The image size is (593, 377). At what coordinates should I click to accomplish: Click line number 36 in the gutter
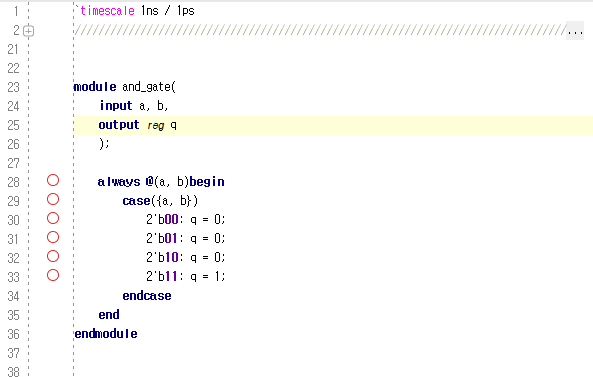click(13, 334)
